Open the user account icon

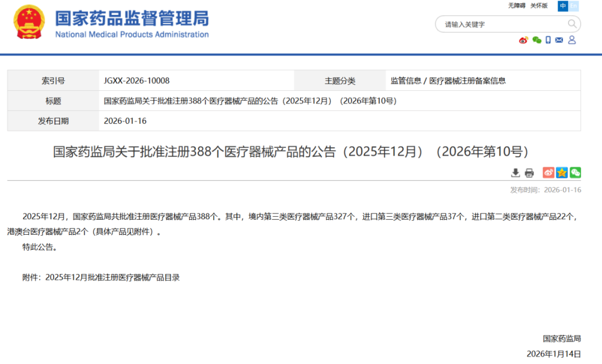(572, 40)
